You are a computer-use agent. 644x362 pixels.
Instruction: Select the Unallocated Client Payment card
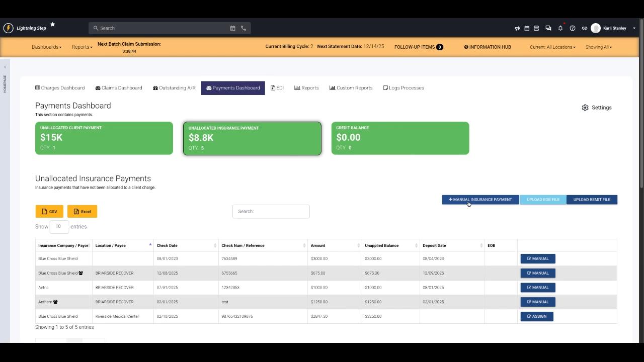pyautogui.click(x=104, y=138)
